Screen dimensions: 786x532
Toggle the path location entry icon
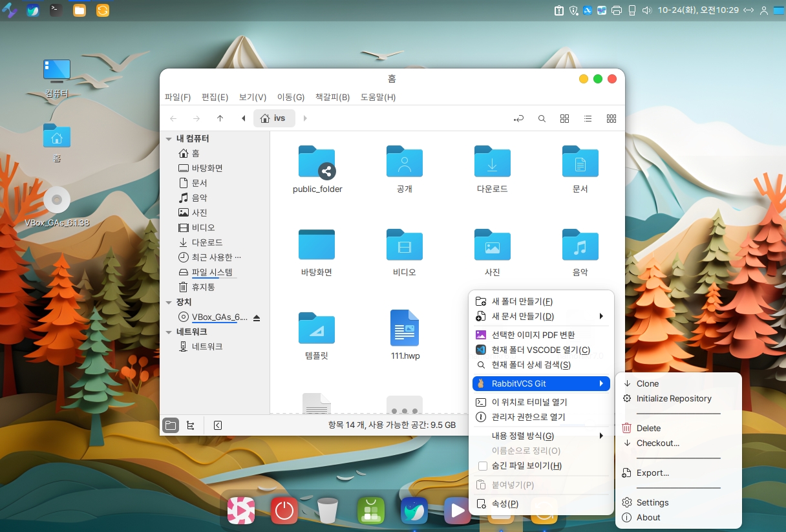pyautogui.click(x=518, y=119)
